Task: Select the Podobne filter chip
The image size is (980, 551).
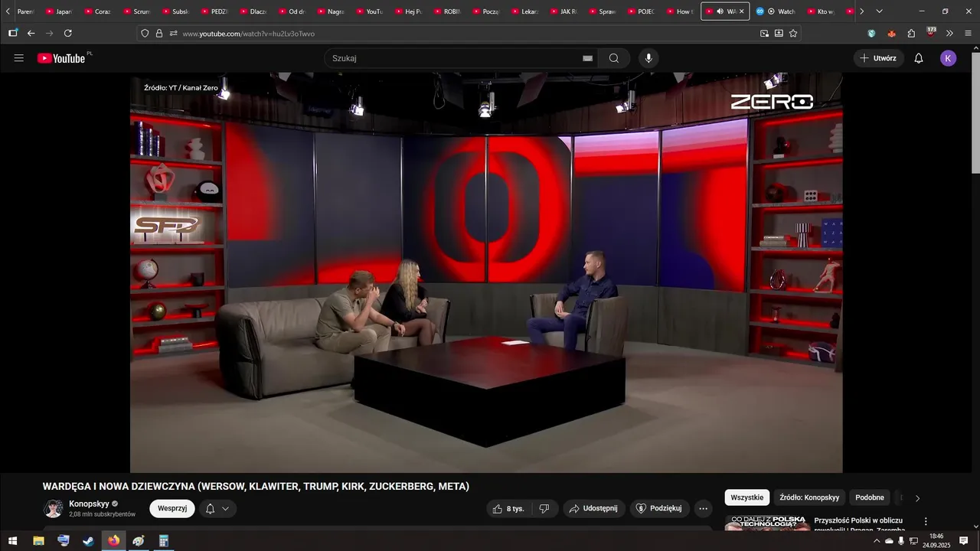Action: tap(870, 497)
